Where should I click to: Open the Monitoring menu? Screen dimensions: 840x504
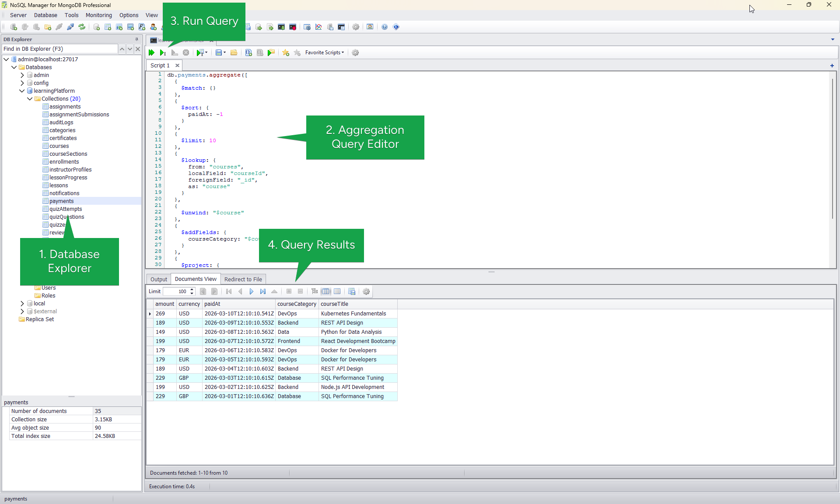point(98,15)
